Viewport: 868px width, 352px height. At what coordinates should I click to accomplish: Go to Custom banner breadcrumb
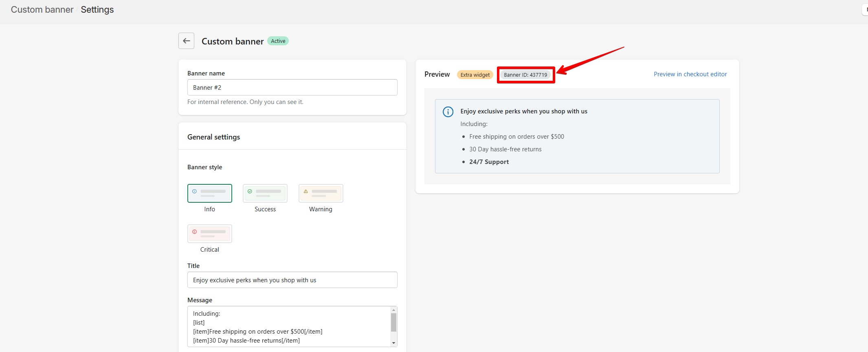coord(42,10)
